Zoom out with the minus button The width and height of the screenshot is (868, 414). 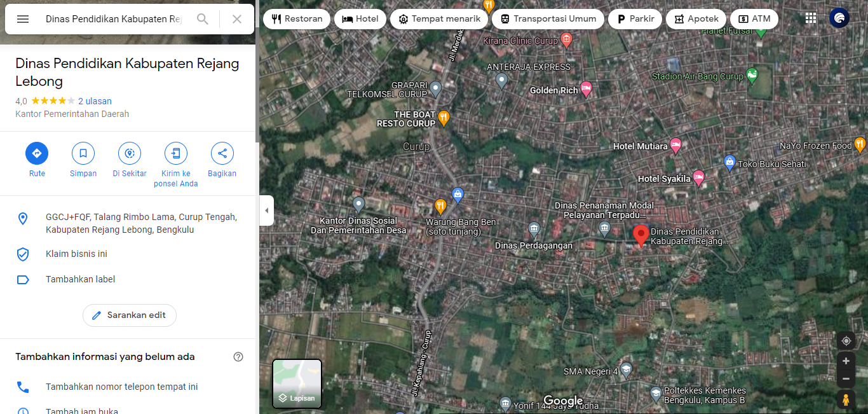(846, 378)
